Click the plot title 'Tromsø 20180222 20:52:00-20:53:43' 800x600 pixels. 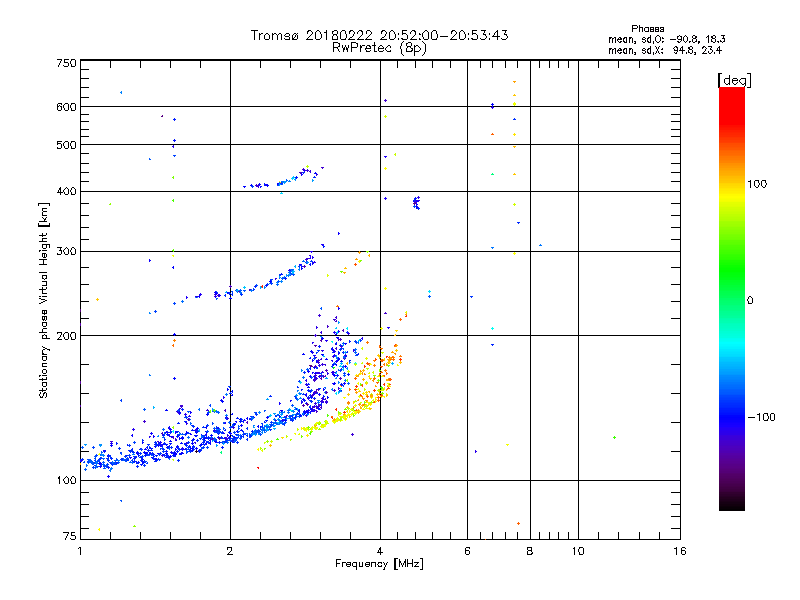[x=379, y=35]
